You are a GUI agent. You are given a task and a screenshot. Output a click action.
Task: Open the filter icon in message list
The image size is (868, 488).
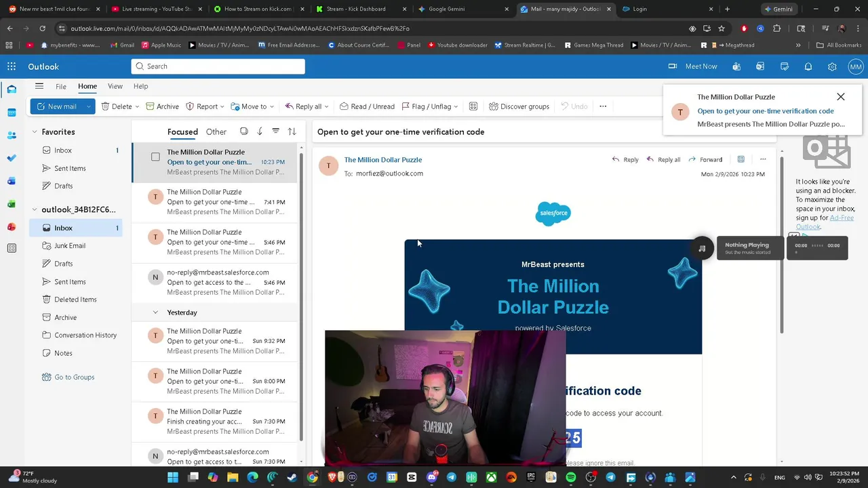coord(275,131)
